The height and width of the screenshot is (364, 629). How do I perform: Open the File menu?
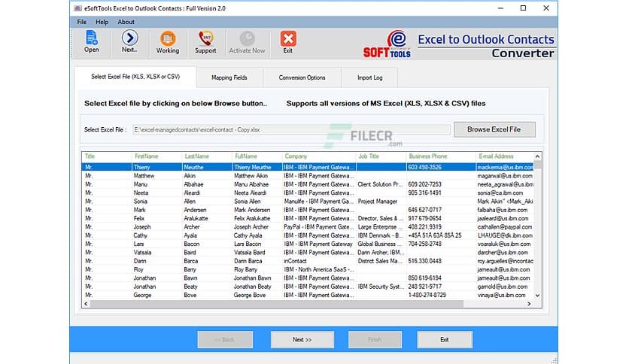pyautogui.click(x=81, y=22)
